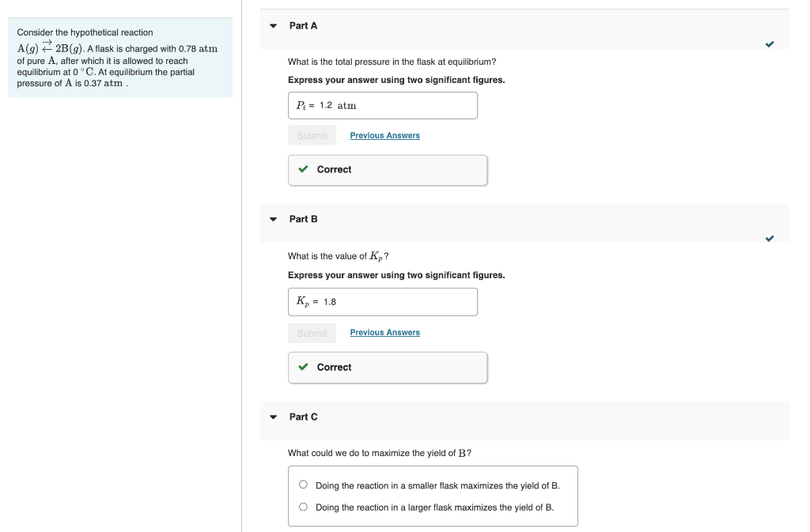Collapse the Part C section arrow
This screenshot has width=810, height=532.
click(x=274, y=417)
